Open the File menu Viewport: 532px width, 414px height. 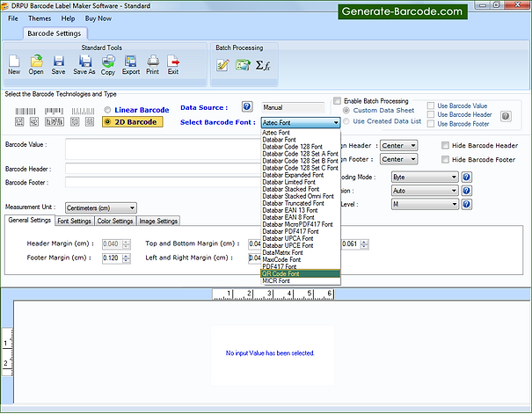tap(13, 18)
